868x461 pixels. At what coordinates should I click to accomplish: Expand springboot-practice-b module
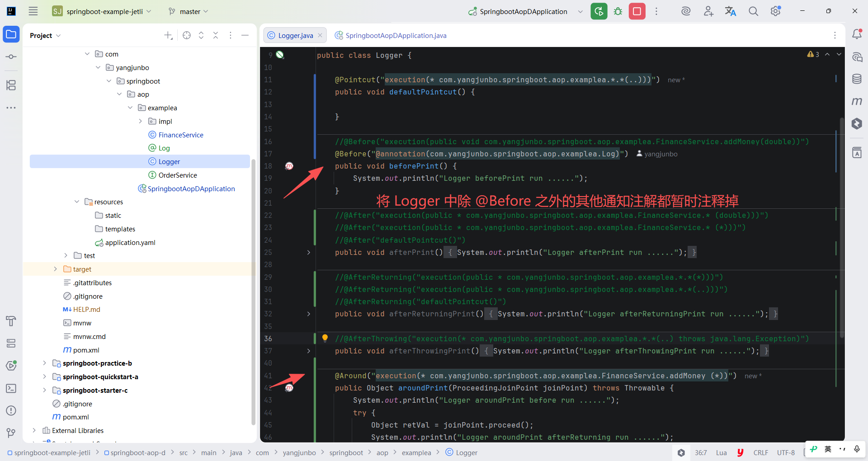tap(44, 363)
